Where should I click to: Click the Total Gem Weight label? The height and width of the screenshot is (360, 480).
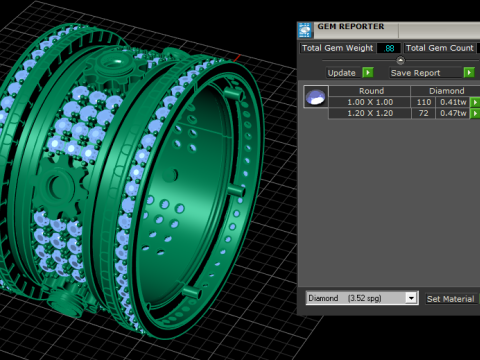[337, 48]
